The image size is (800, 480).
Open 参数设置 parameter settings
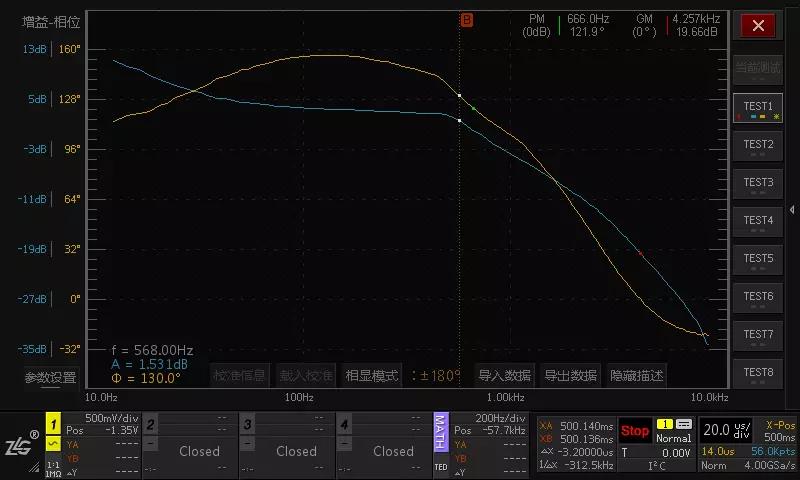click(x=51, y=377)
